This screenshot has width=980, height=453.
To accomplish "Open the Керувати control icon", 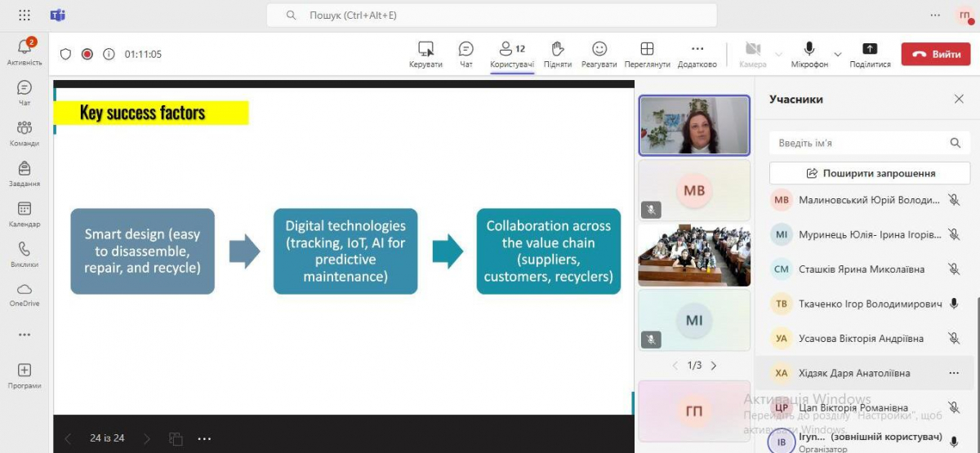I will pos(425,54).
